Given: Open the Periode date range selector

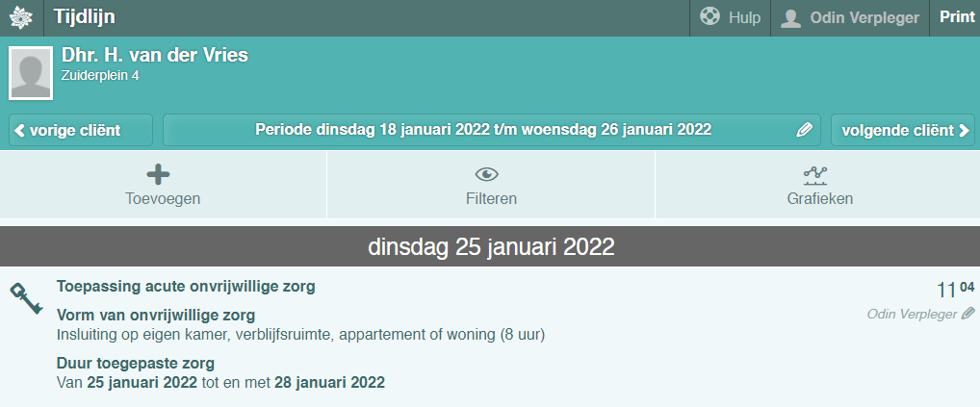Looking at the screenshot, I should tap(482, 130).
